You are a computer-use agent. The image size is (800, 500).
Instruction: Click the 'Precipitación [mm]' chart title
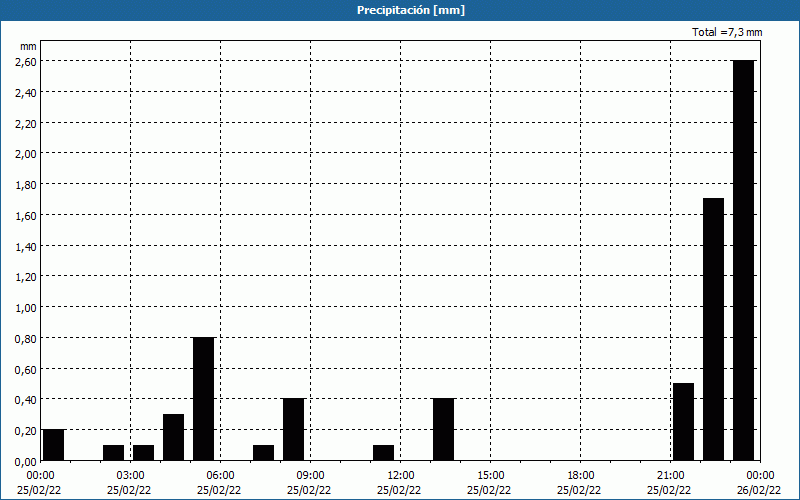tap(411, 10)
